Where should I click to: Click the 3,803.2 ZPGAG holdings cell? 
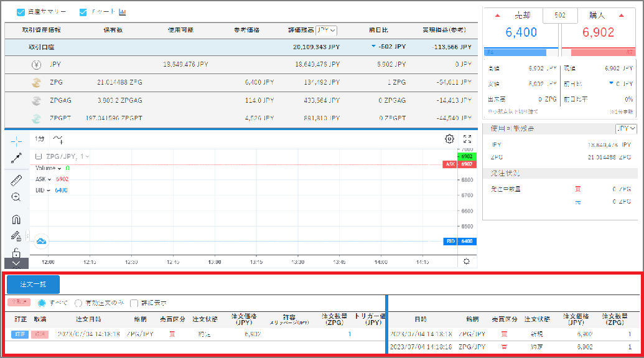pos(119,100)
